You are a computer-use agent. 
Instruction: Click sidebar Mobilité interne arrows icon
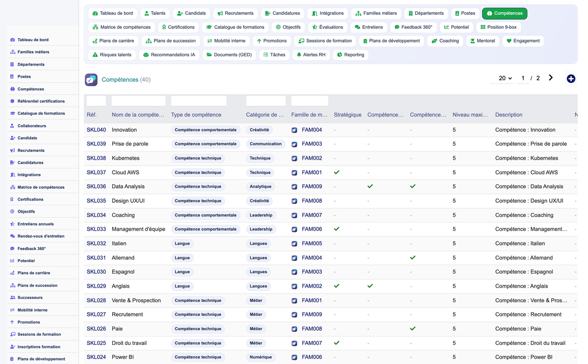pyautogui.click(x=12, y=310)
